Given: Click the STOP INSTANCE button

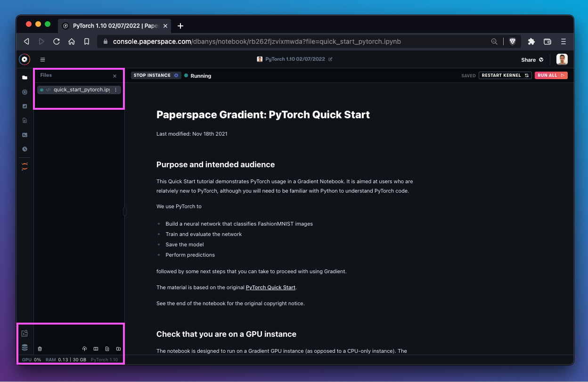Looking at the screenshot, I should click(x=156, y=75).
